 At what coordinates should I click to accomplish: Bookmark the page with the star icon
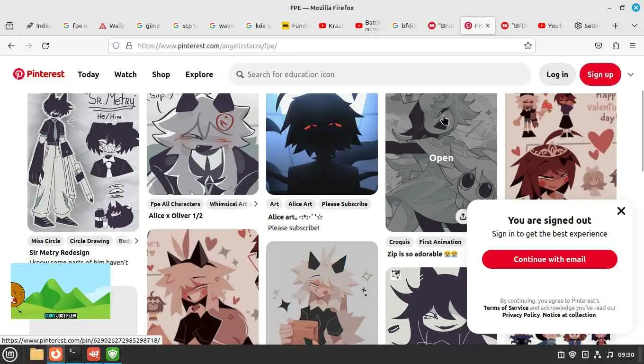point(528,45)
